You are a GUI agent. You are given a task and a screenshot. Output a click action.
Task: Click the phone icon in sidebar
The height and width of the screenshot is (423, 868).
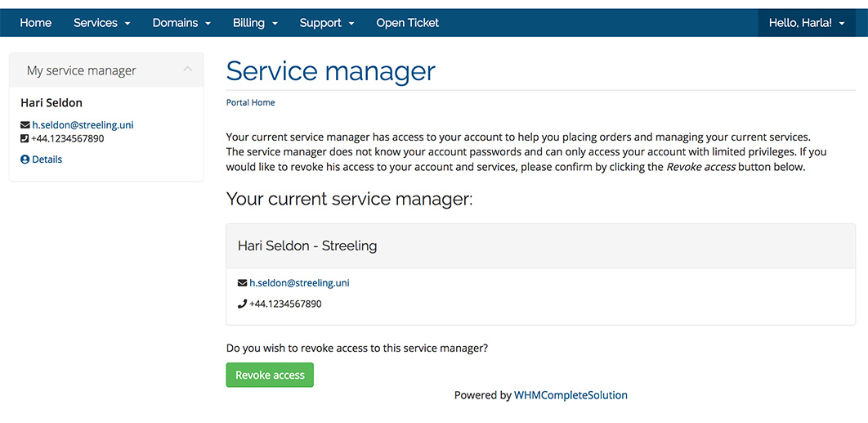25,138
